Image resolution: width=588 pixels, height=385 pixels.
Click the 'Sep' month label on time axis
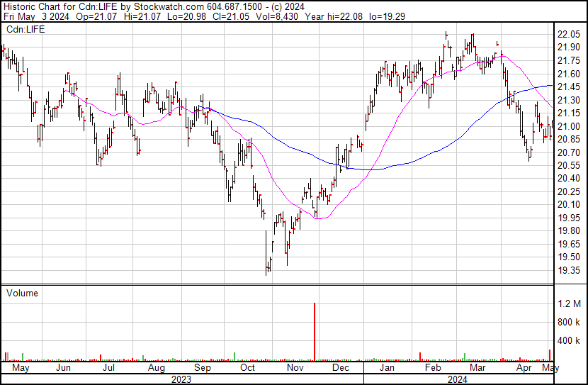[203, 368]
